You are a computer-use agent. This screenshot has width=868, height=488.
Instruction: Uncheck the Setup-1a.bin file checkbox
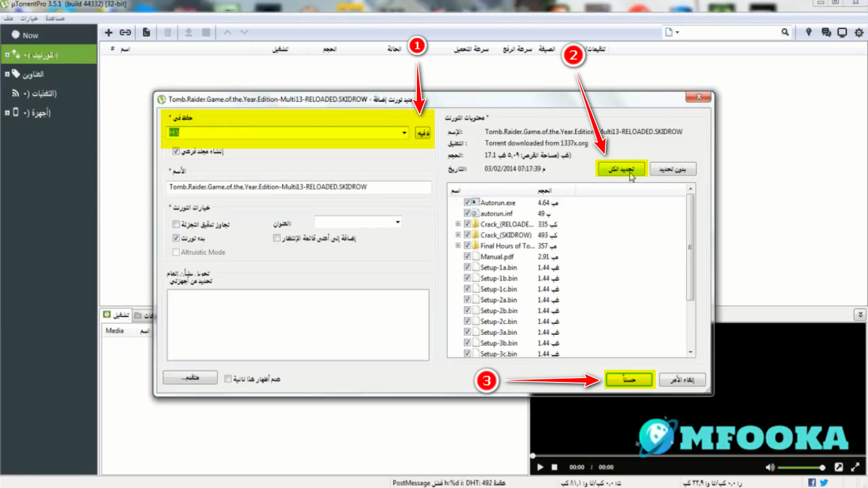(468, 268)
